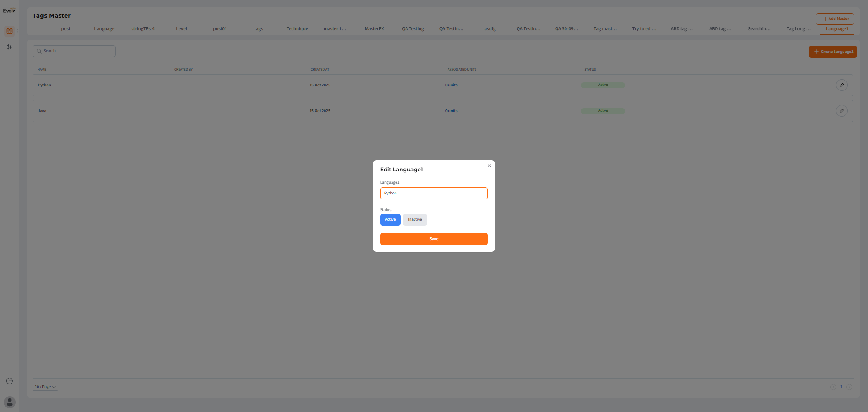This screenshot has height=412, width=868.
Task: Click the Edit Language1 dialog title
Action: pos(401,170)
